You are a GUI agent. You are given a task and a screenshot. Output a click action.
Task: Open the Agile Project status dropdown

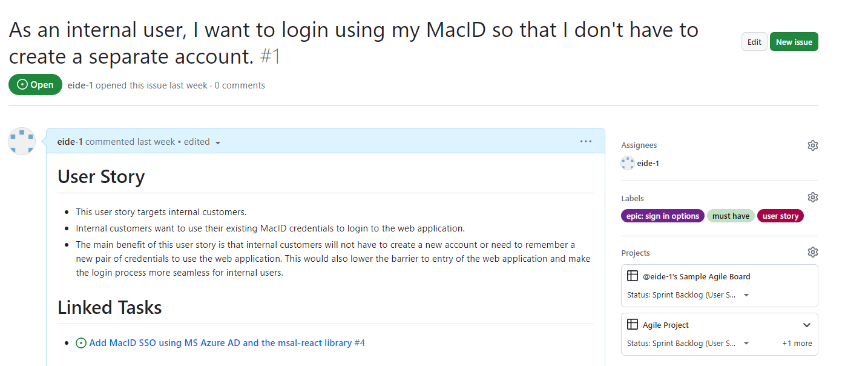(689, 344)
